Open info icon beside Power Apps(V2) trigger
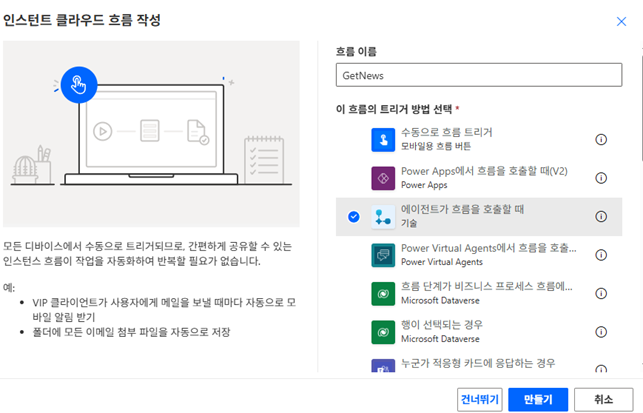Image resolution: width=643 pixels, height=413 pixels. click(x=601, y=177)
